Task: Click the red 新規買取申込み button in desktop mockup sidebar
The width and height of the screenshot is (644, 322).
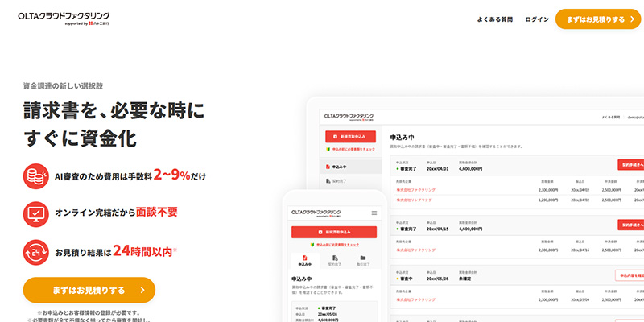Action: point(350,136)
